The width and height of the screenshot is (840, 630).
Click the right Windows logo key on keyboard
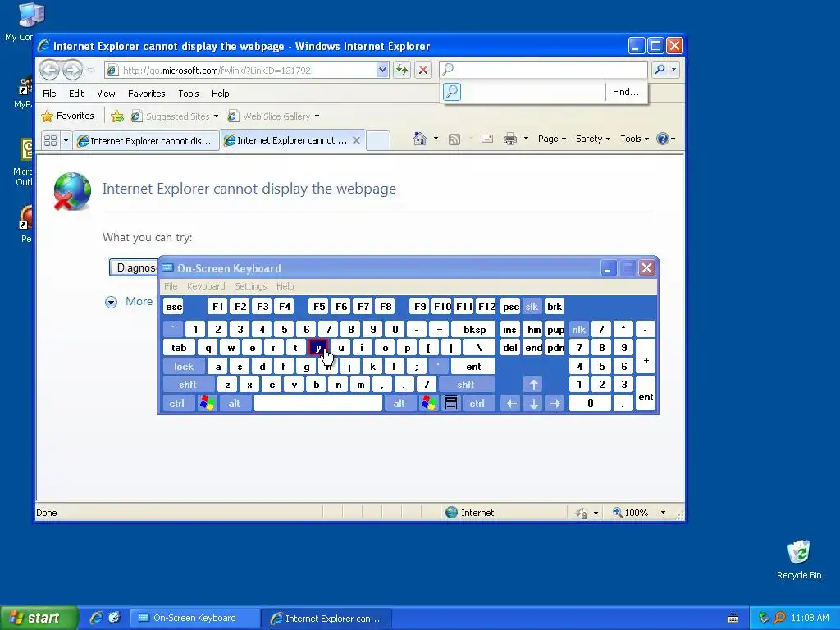pyautogui.click(x=428, y=404)
